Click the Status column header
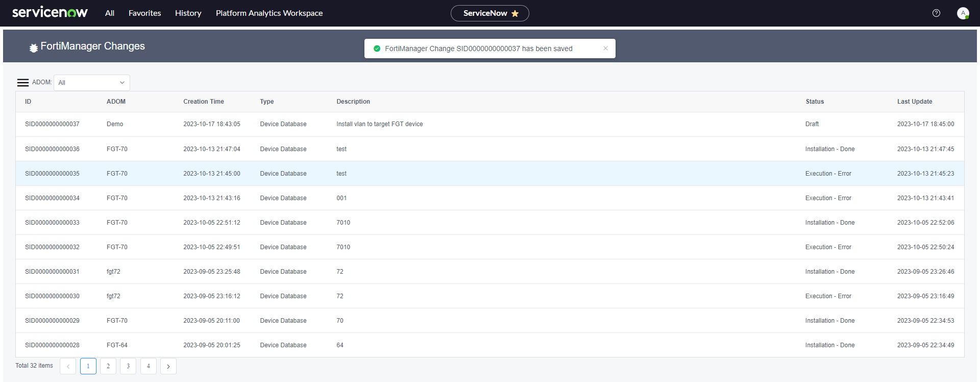The image size is (980, 382). [x=815, y=102]
